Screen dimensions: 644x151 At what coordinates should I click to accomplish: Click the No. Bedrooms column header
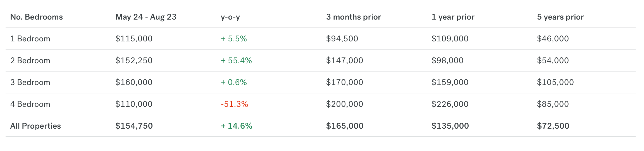point(37,17)
